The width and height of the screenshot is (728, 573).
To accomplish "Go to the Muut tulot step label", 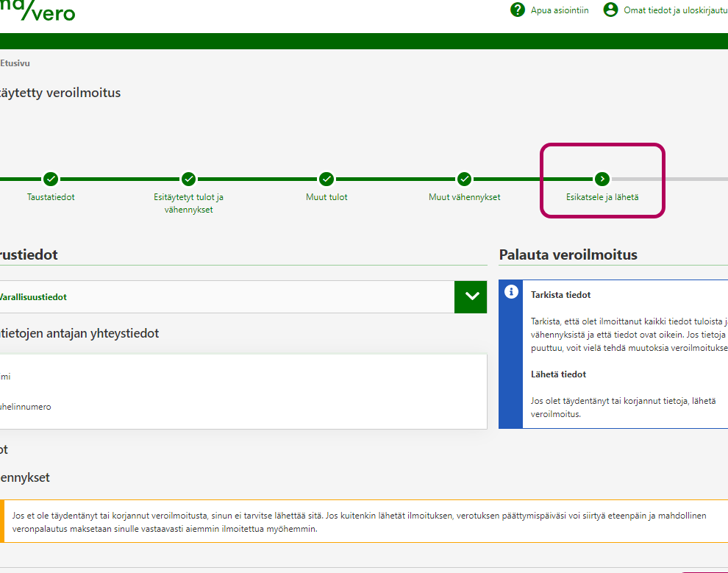I will (326, 197).
